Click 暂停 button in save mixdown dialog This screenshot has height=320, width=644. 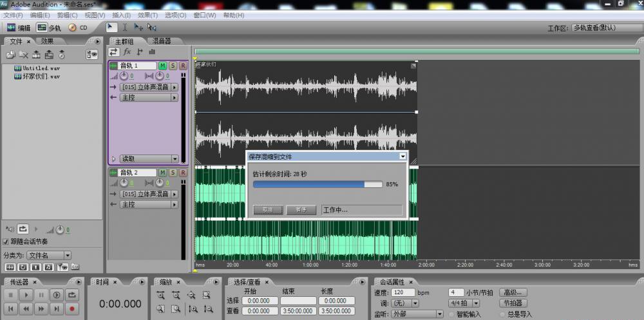[301, 210]
